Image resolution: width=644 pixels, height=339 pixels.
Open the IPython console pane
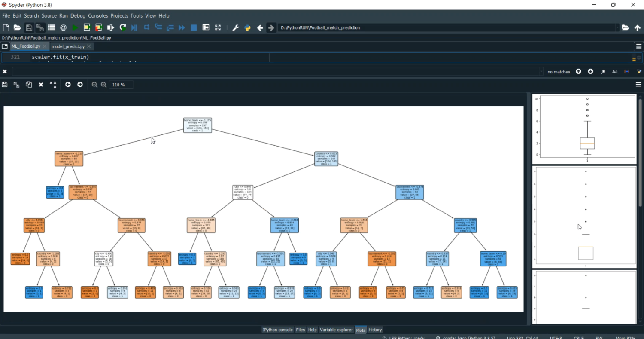(x=277, y=330)
